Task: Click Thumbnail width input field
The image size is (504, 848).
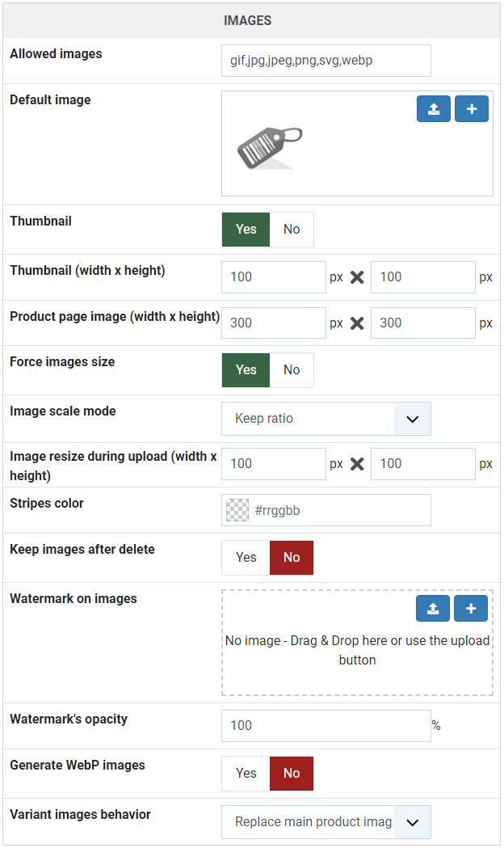Action: tap(274, 277)
